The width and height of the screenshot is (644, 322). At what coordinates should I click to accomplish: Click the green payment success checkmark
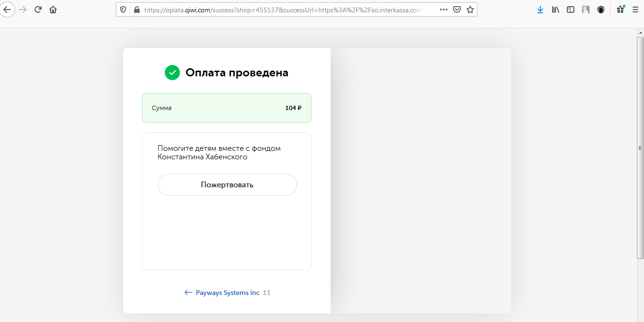[x=172, y=73]
